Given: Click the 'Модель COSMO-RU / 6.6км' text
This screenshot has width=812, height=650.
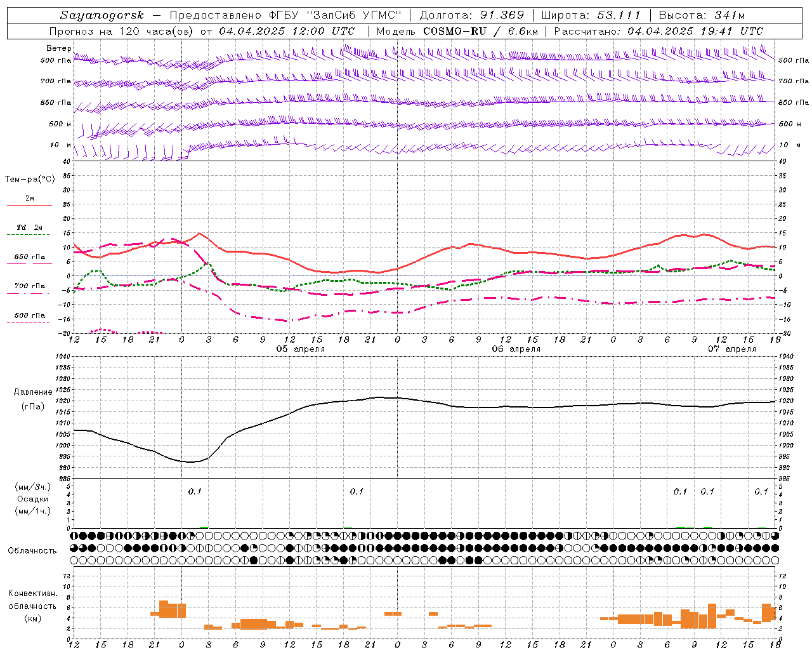Looking at the screenshot, I should coord(457,31).
